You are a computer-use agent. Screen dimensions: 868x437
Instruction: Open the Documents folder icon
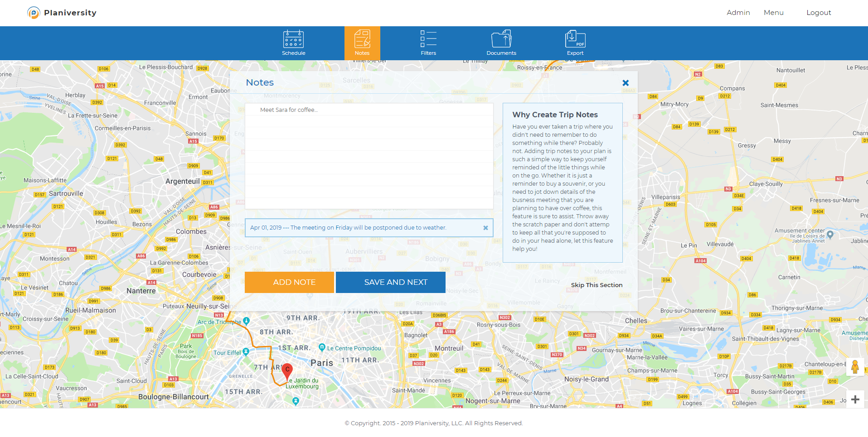pyautogui.click(x=501, y=39)
